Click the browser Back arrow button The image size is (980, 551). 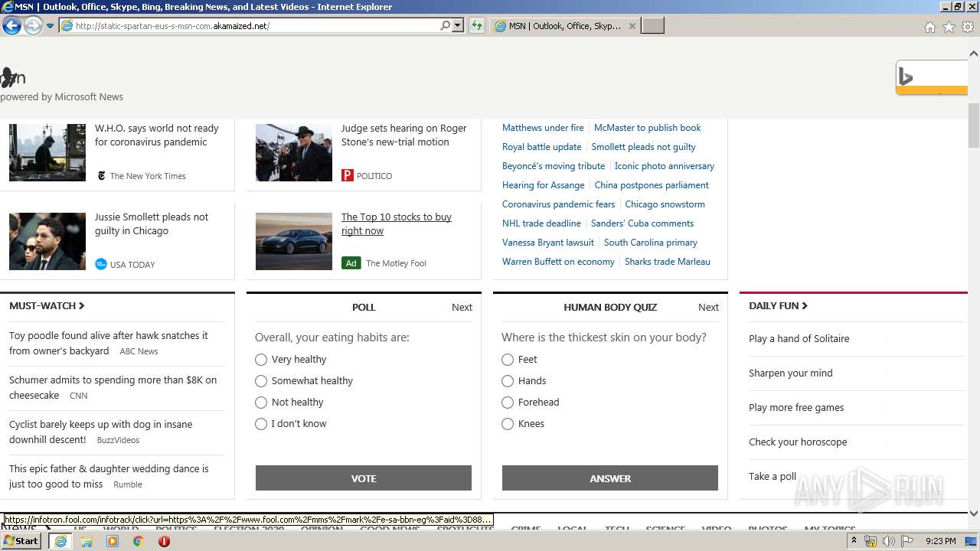click(x=11, y=26)
